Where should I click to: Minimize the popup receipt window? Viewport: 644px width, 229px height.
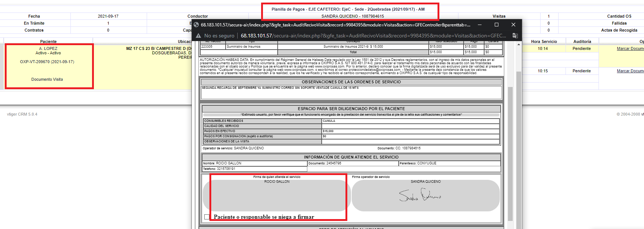(x=479, y=25)
